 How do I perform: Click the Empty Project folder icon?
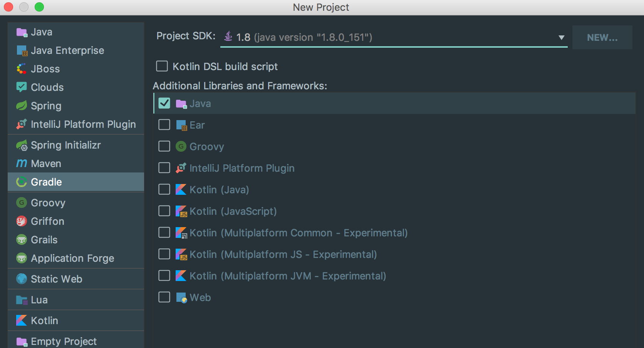22,341
